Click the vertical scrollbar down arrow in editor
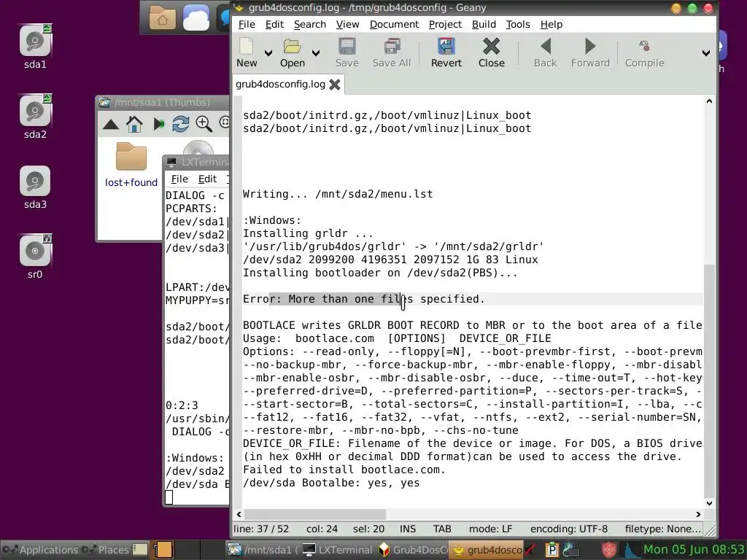 pos(709,503)
